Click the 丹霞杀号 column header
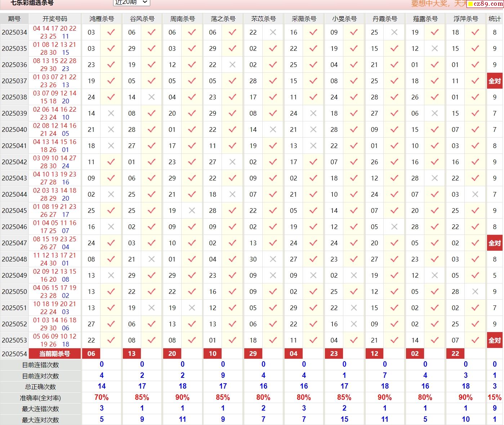The image size is (504, 425). point(385,19)
